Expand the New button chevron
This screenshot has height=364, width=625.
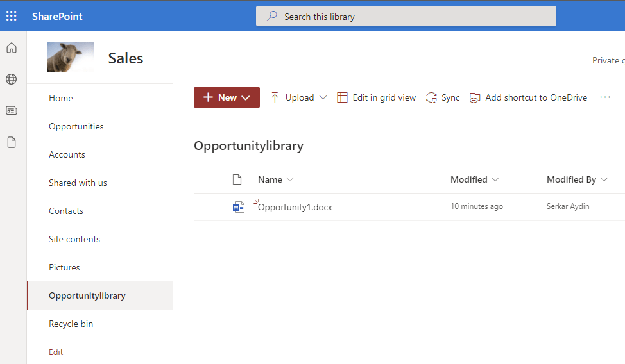(x=246, y=98)
